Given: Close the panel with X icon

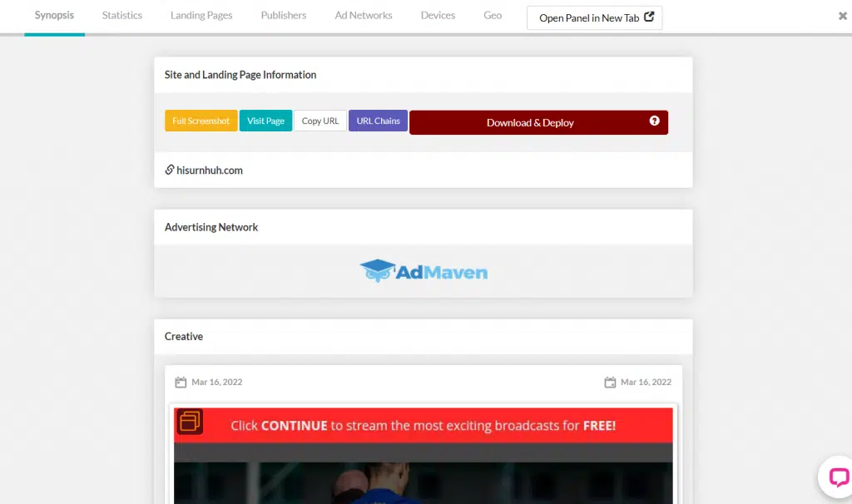Looking at the screenshot, I should click(x=843, y=16).
